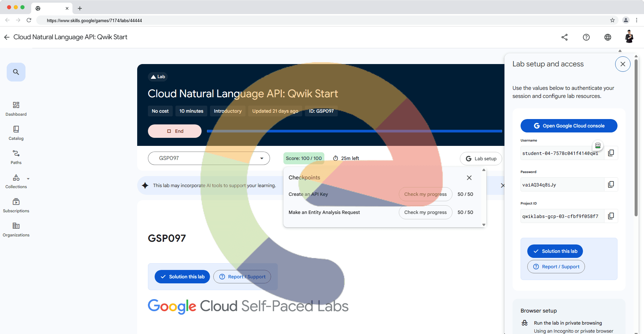Go back using the lab title arrow
644x334 pixels.
[x=7, y=37]
